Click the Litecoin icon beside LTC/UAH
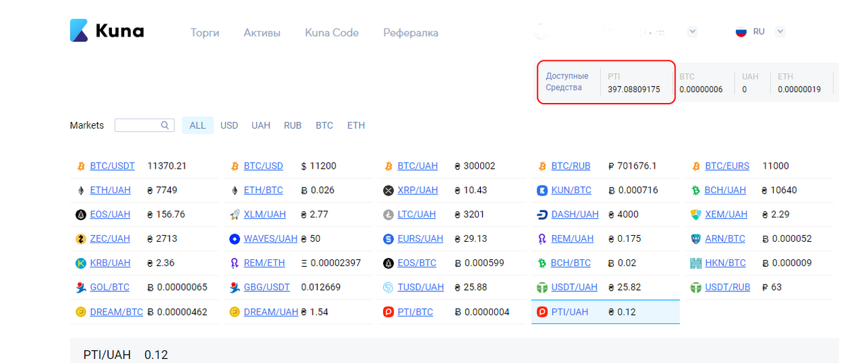The image size is (868, 363). click(x=389, y=215)
